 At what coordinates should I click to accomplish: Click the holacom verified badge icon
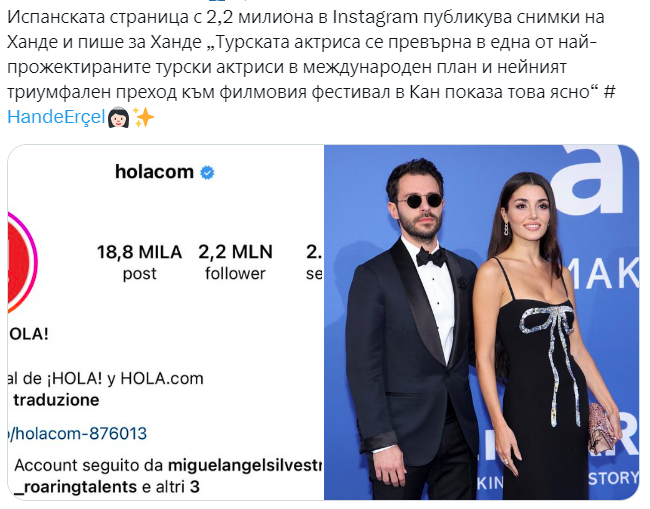[x=207, y=172]
